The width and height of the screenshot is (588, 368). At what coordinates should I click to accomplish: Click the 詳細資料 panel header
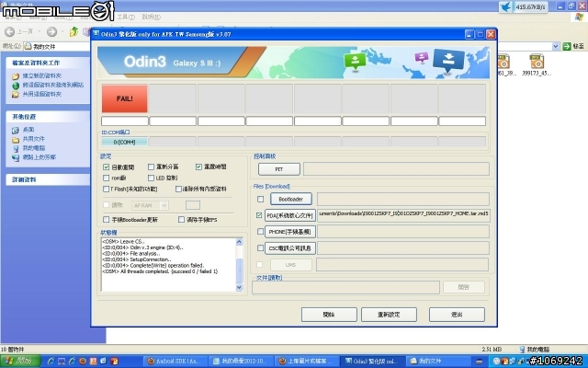click(48, 179)
